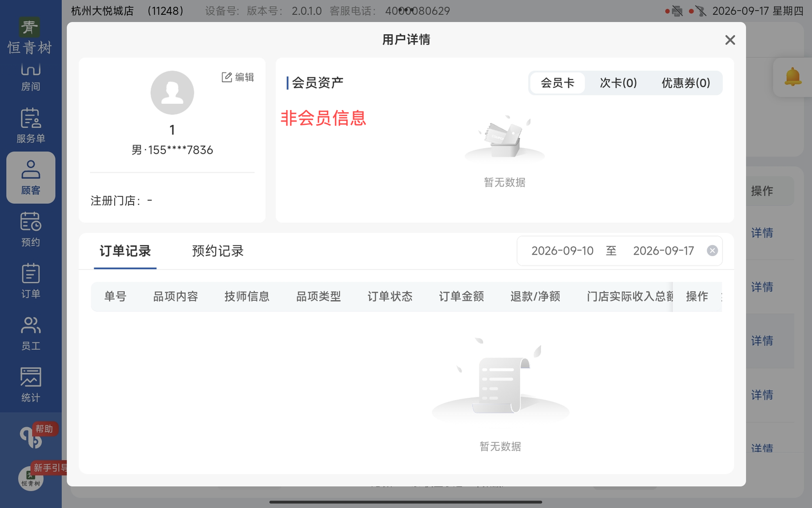812x508 pixels.
Task: Open the 统计 sidebar icon
Action: 31,385
